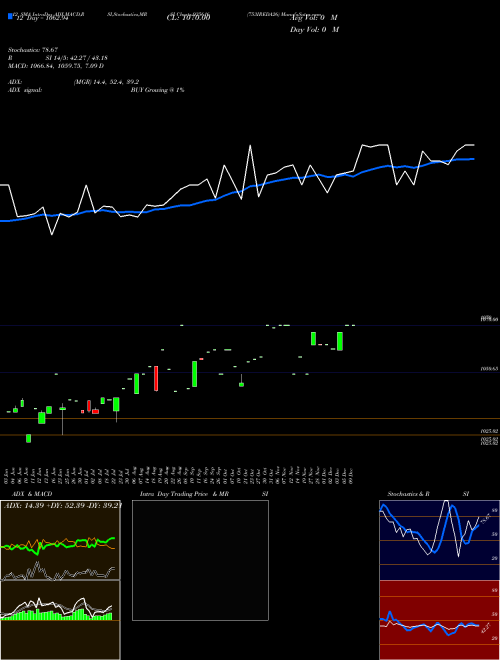Image resolution: width=500 pixels, height=660 pixels.
Task: Click the ADX '(MGR) 14.4, 52.4, 39.2' values
Action: click(x=106, y=82)
